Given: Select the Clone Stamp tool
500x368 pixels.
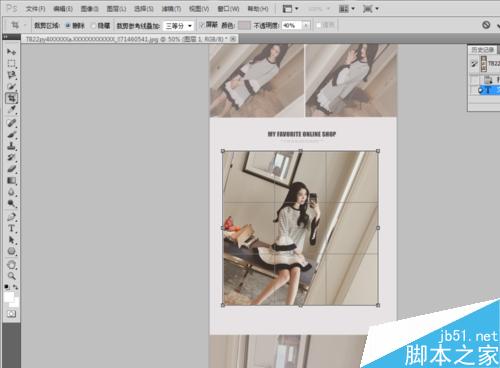Looking at the screenshot, I should coord(11,146).
